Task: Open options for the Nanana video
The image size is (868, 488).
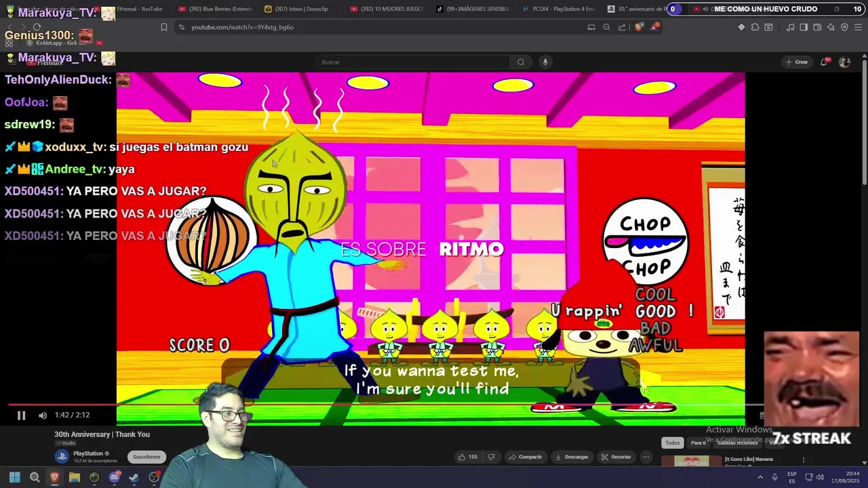Action: 804,460
